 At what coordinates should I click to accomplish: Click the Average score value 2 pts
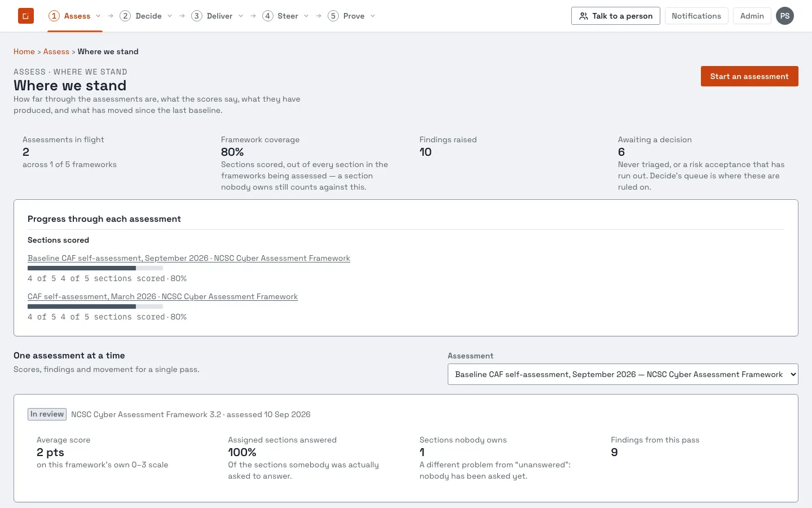[50, 452]
